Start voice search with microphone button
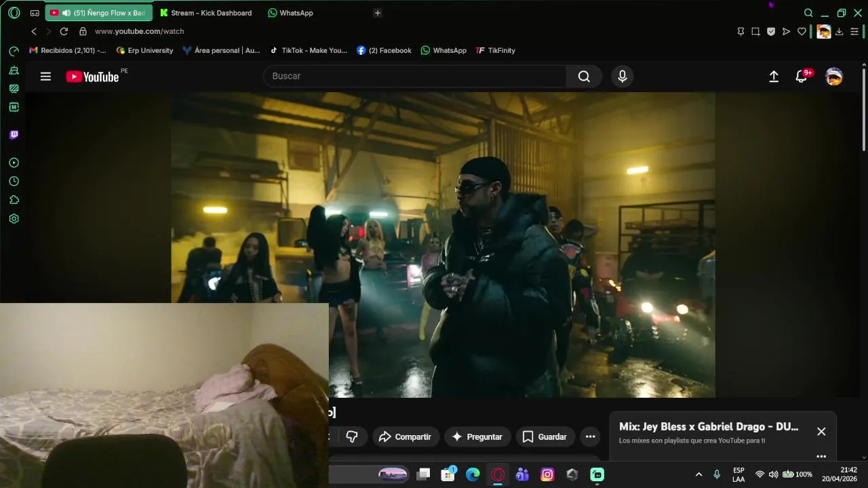Image resolution: width=868 pixels, height=488 pixels. pos(623,76)
